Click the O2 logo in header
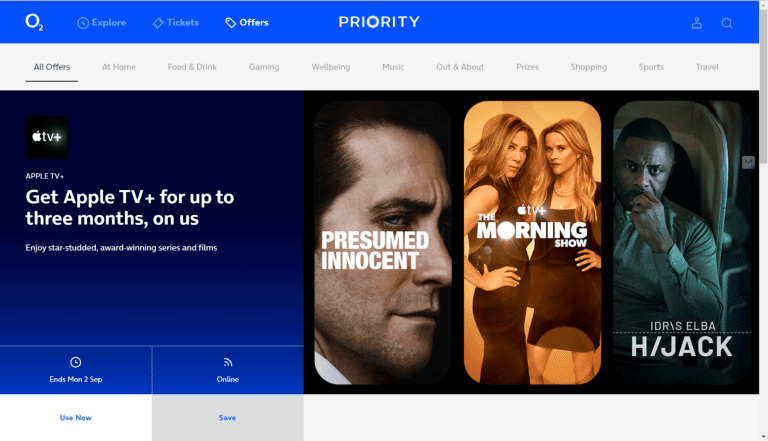Viewport: 768px width, 441px height. (34, 22)
